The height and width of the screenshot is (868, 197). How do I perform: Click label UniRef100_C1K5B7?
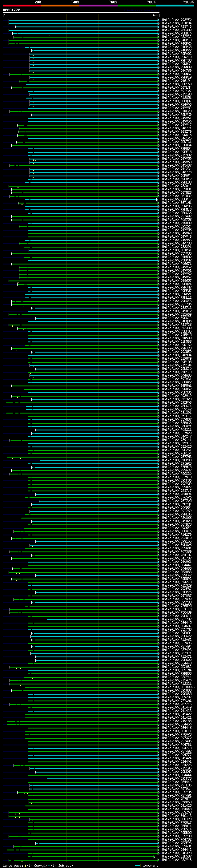tap(176, 856)
